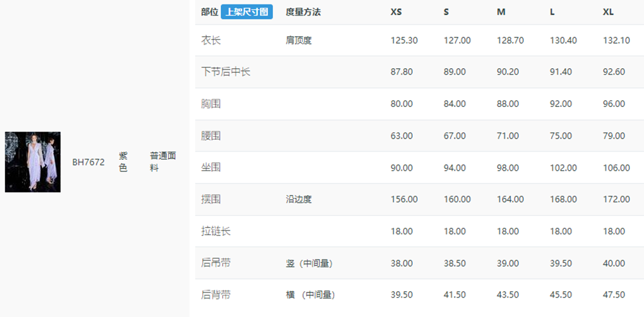Viewport: 644px width, 317px height.
Task: Click the 度量方法 column header
Action: point(303,12)
